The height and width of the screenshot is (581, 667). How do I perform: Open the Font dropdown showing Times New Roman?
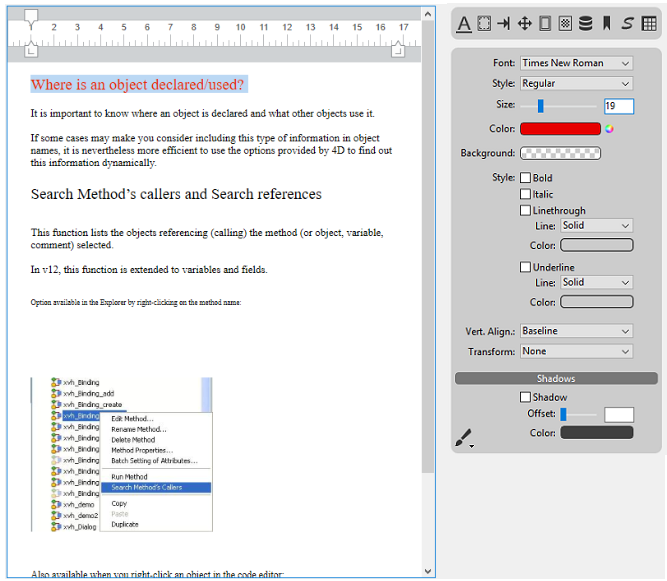pyautogui.click(x=576, y=63)
